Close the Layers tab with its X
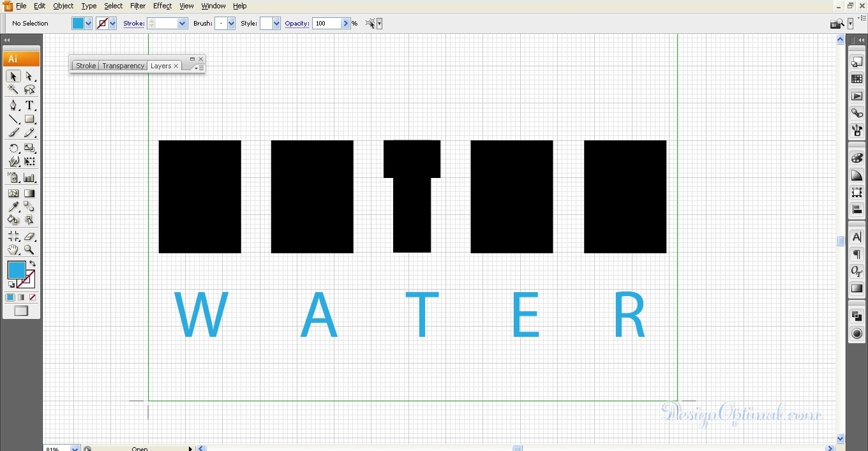This screenshot has height=451, width=868. pos(176,66)
